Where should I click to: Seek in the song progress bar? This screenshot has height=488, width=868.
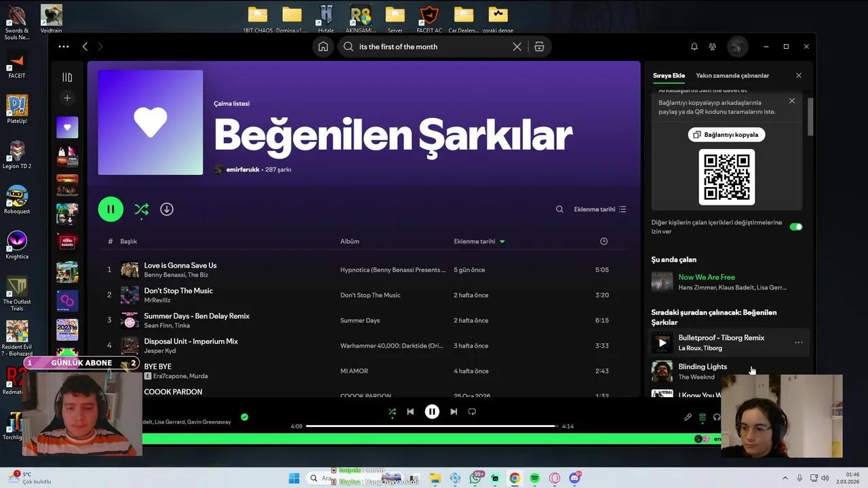tap(432, 426)
